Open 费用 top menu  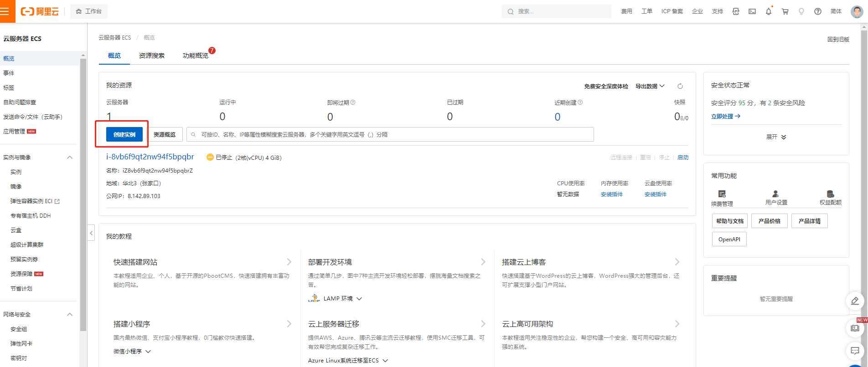pos(626,11)
